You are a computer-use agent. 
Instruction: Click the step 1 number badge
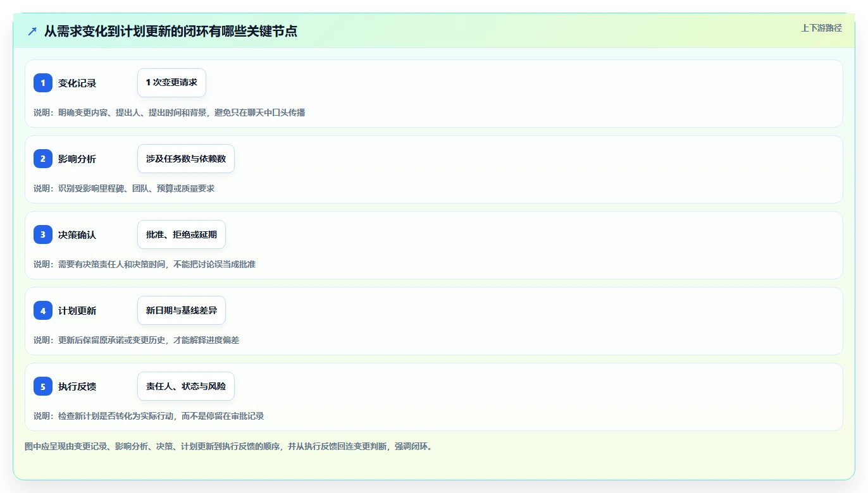tap(43, 83)
